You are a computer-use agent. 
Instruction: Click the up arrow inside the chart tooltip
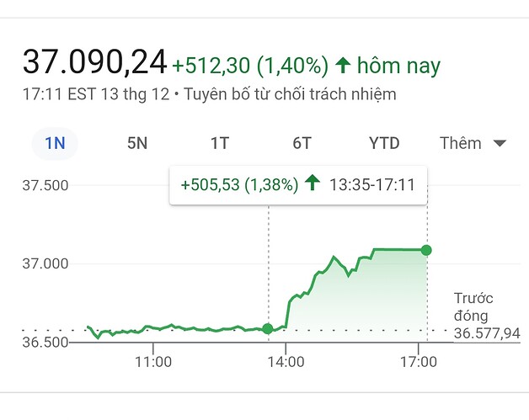tap(313, 183)
